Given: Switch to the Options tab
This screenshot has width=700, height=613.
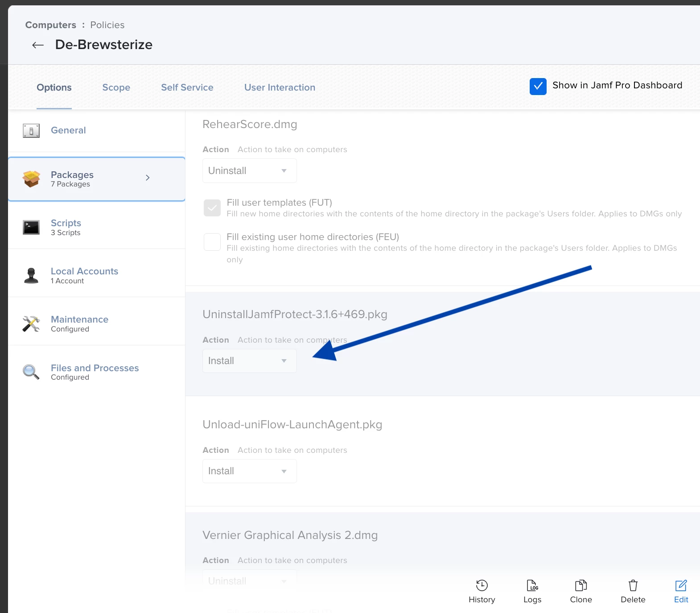Looking at the screenshot, I should coord(54,87).
